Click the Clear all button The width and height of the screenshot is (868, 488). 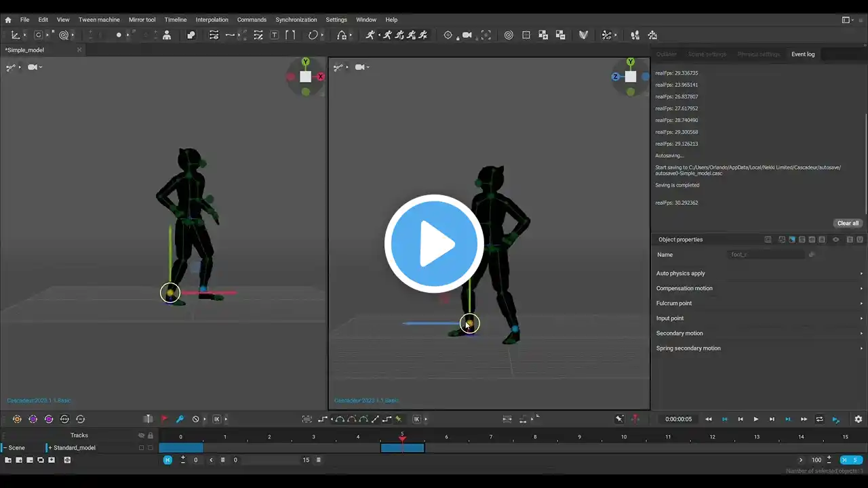848,223
